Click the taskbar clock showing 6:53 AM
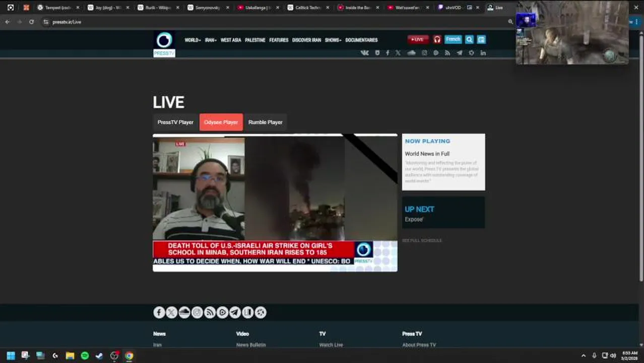644x363 pixels. coord(630,355)
